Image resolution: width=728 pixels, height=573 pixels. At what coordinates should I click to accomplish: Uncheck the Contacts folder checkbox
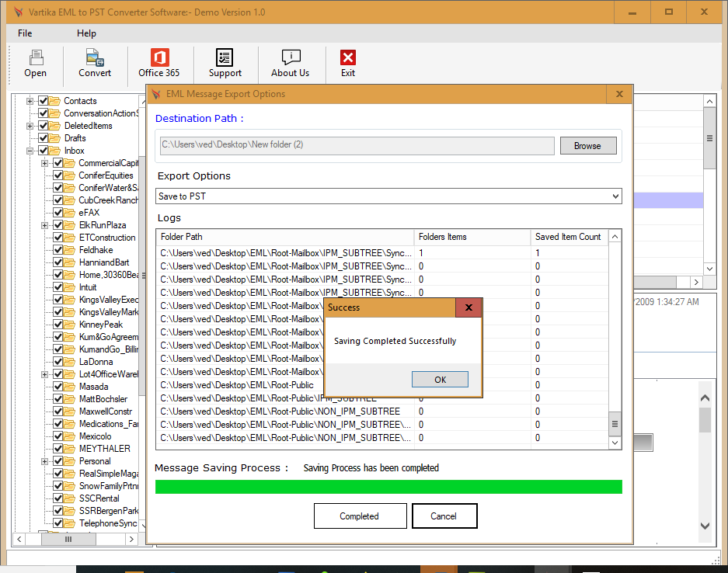click(x=44, y=101)
